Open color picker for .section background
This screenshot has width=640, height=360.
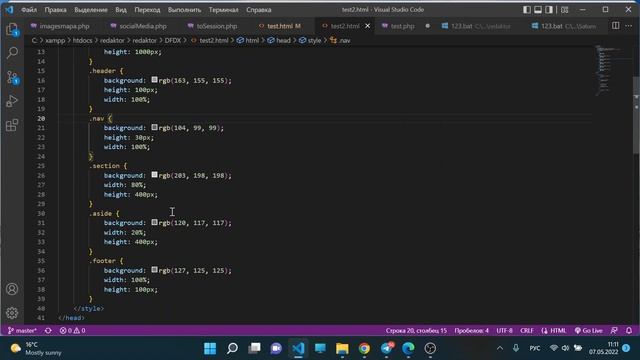[x=154, y=175]
